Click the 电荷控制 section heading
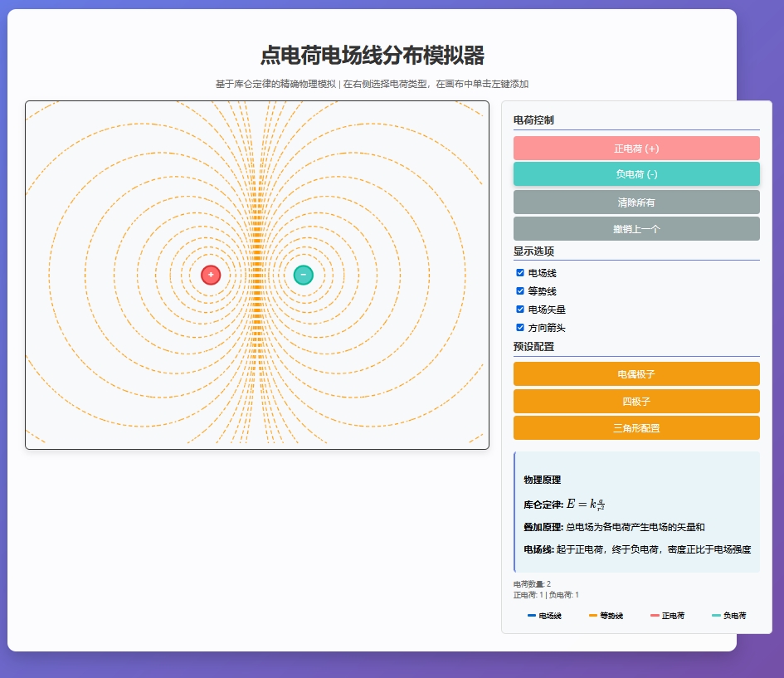This screenshot has height=678, width=784. pyautogui.click(x=533, y=120)
